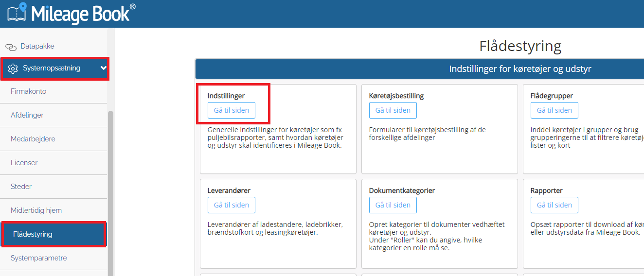Image resolution: width=644 pixels, height=276 pixels.
Task: Click 'Gå til siden' under Flådegrupper
Action: click(x=555, y=110)
